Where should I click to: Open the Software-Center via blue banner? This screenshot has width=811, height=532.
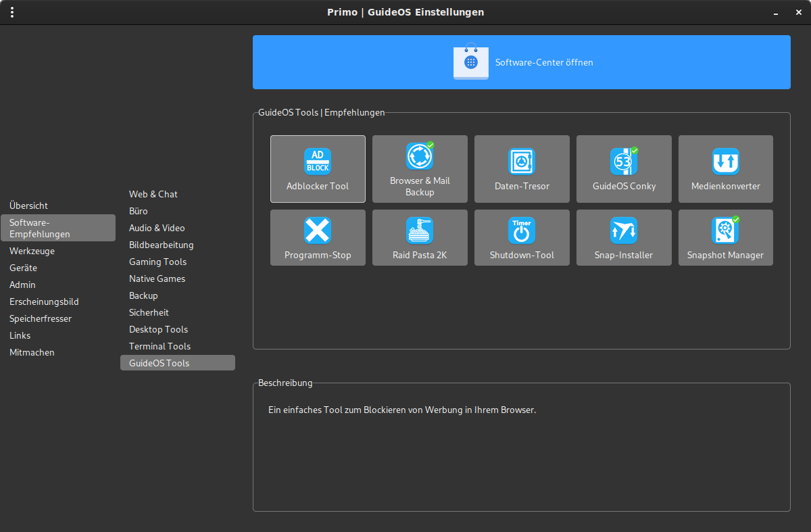pyautogui.click(x=521, y=62)
